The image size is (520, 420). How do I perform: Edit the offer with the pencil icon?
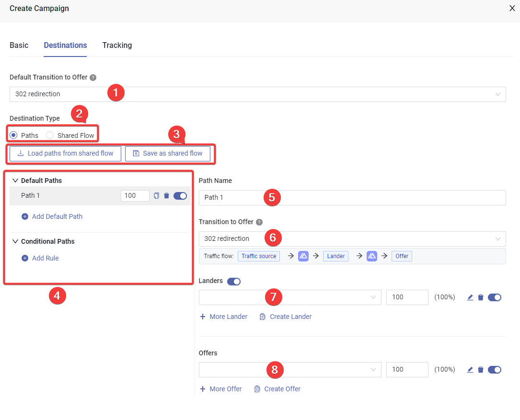tap(470, 370)
